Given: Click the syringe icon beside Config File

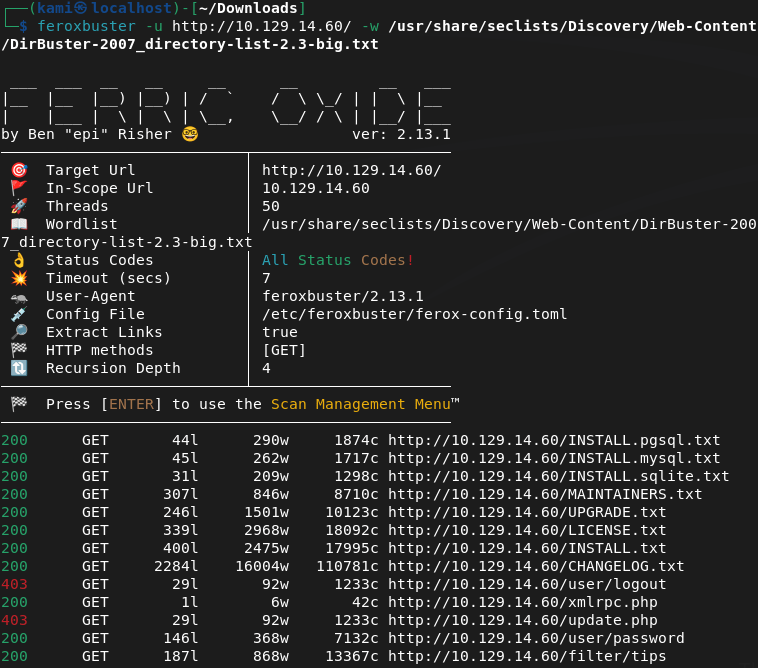Looking at the screenshot, I should pyautogui.click(x=18, y=314).
